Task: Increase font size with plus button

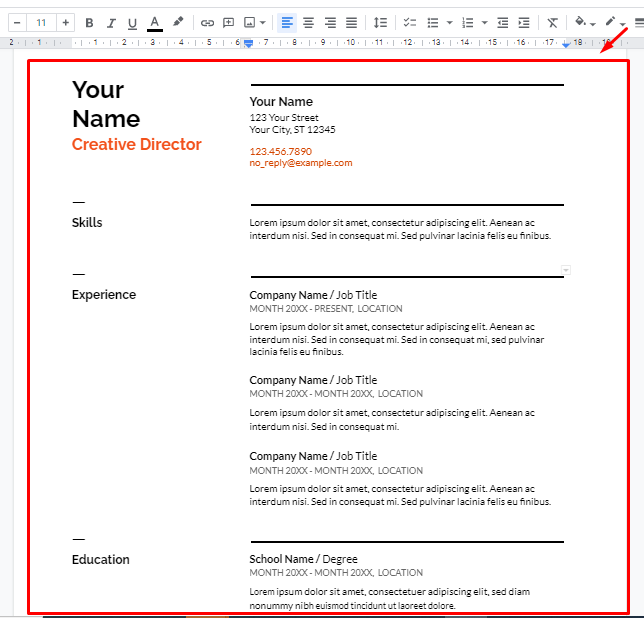Action: click(65, 23)
